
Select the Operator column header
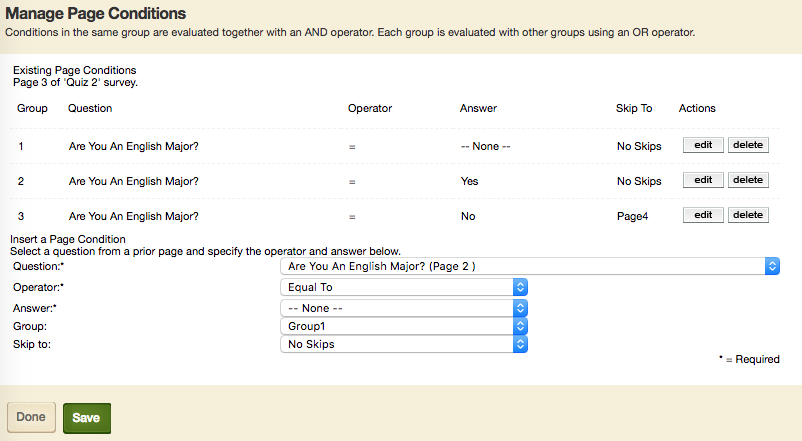point(370,108)
